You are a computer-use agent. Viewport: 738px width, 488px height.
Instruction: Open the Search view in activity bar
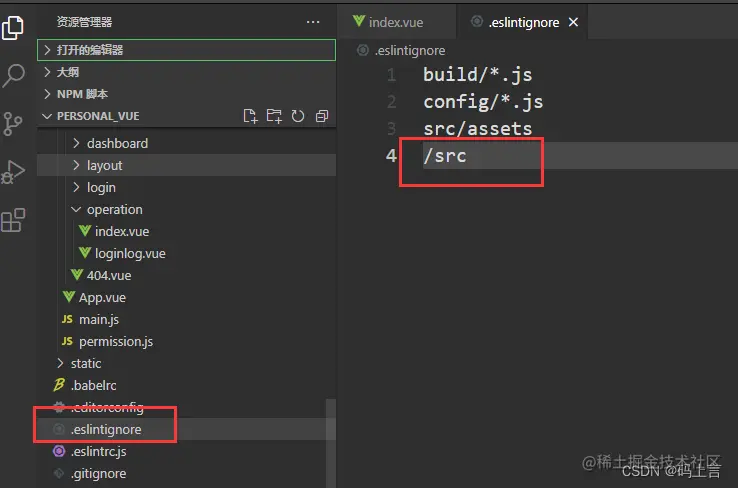coord(13,75)
